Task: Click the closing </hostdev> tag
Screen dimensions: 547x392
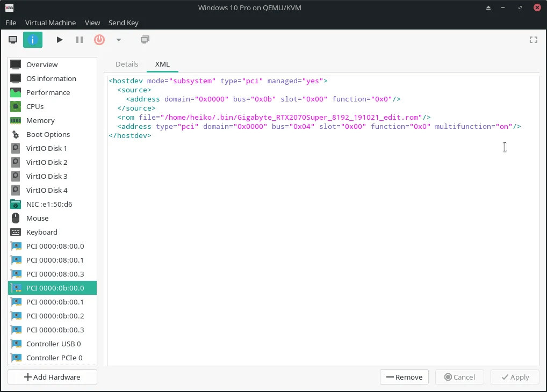Action: click(x=130, y=136)
